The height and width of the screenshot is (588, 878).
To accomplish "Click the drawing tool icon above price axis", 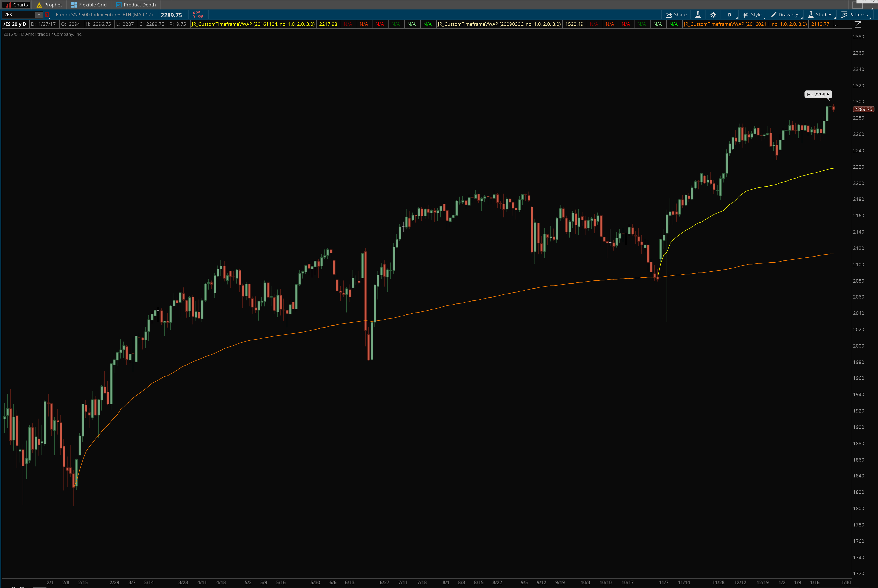I will [x=858, y=24].
